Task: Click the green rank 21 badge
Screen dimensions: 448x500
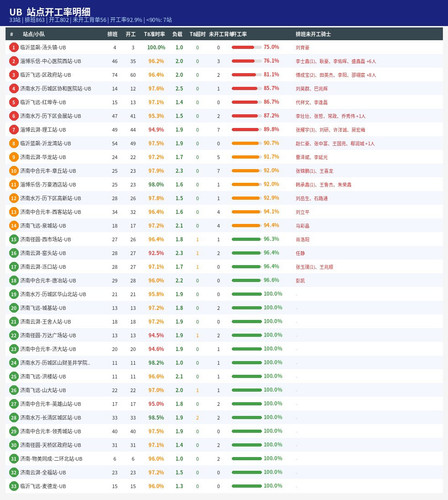Action: pos(14,322)
